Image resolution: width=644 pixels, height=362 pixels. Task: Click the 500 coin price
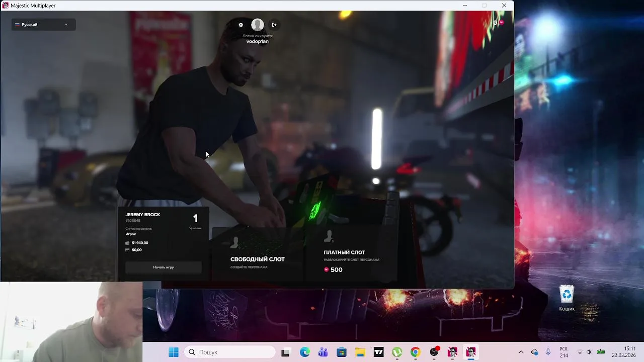337,270
